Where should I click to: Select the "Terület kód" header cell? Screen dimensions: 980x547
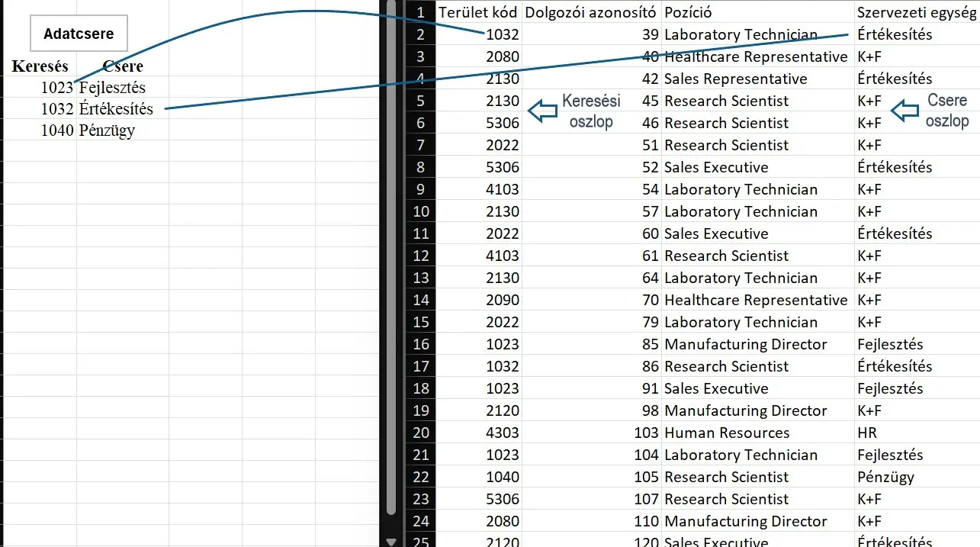478,12
